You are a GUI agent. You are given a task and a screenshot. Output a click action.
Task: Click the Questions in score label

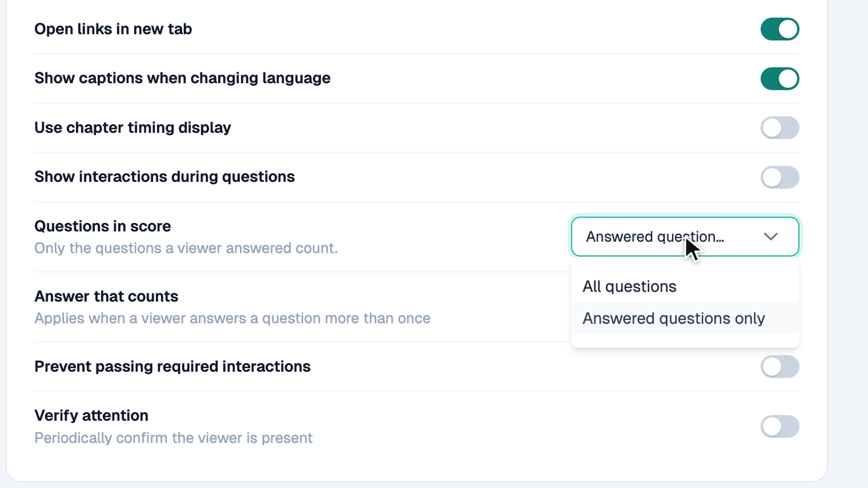pyautogui.click(x=102, y=226)
